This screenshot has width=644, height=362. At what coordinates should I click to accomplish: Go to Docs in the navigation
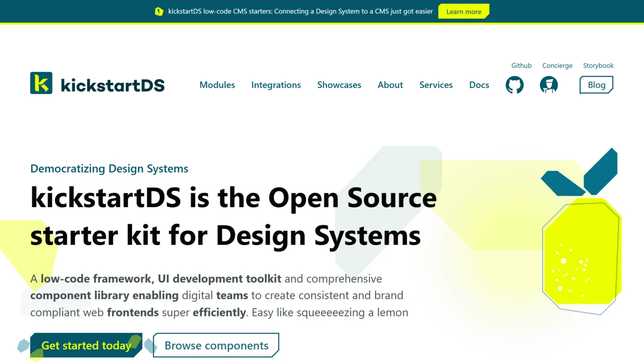pos(479,85)
